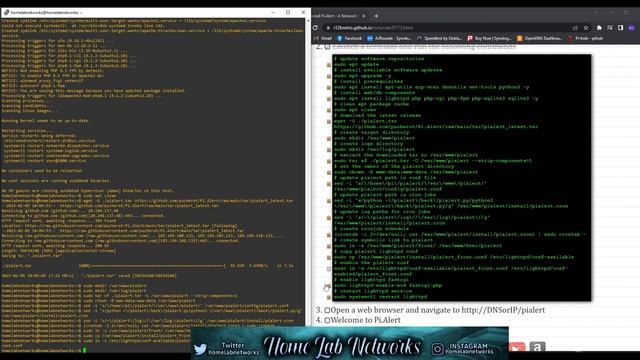Viewport: 640px width, 360px height.
Task: Open the Facebook bookmark
Action: (x=349, y=38)
